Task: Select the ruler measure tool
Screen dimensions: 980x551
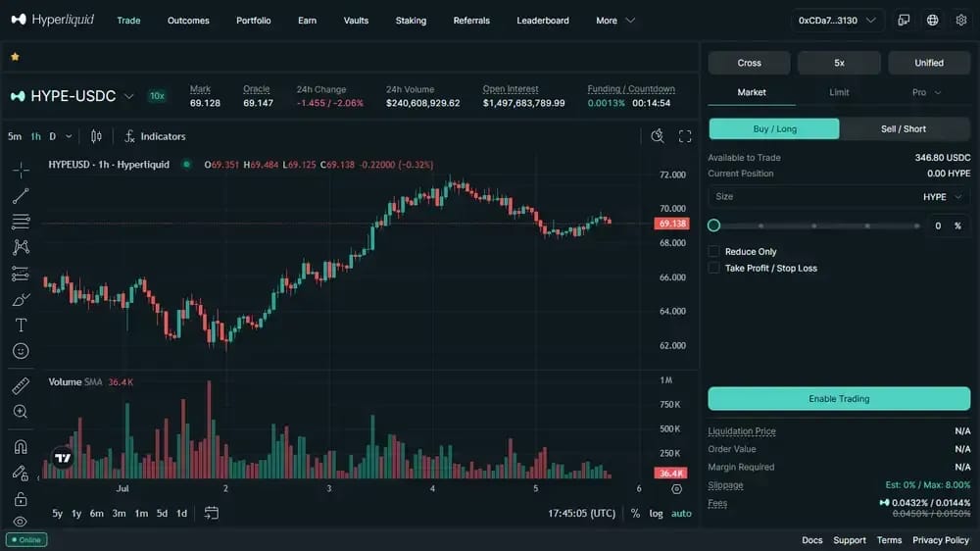Action: click(21, 386)
